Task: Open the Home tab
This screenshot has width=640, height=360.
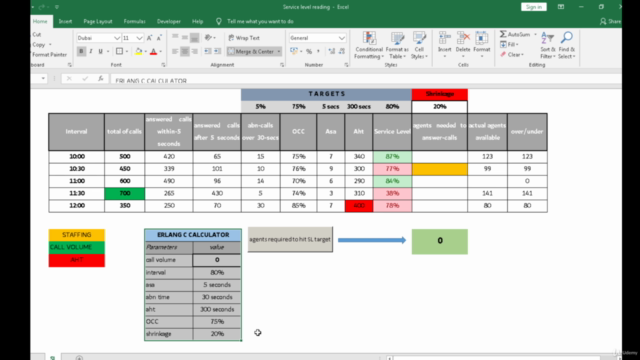Action: [40, 21]
